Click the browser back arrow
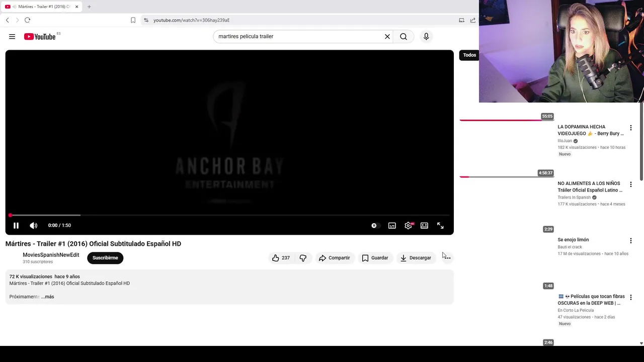This screenshot has width=644, height=362. click(x=8, y=20)
